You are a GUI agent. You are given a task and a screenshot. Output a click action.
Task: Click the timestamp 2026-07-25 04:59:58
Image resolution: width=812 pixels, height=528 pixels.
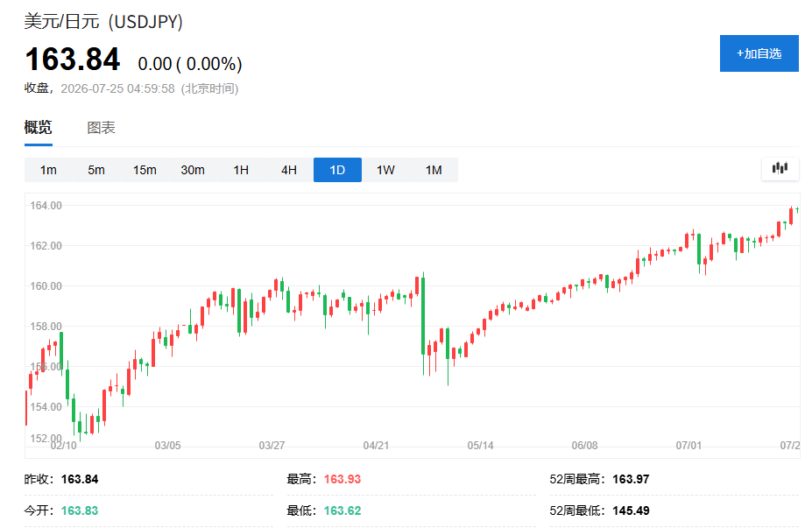point(117,88)
